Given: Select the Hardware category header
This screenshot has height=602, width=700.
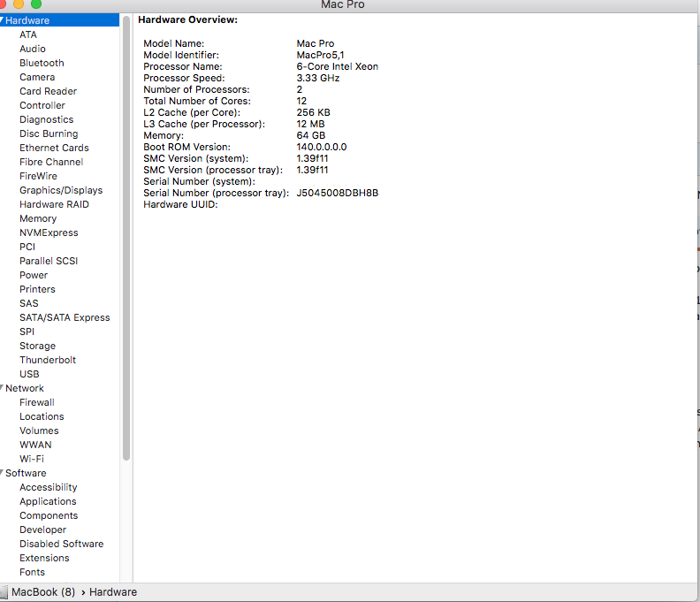Looking at the screenshot, I should [x=27, y=20].
